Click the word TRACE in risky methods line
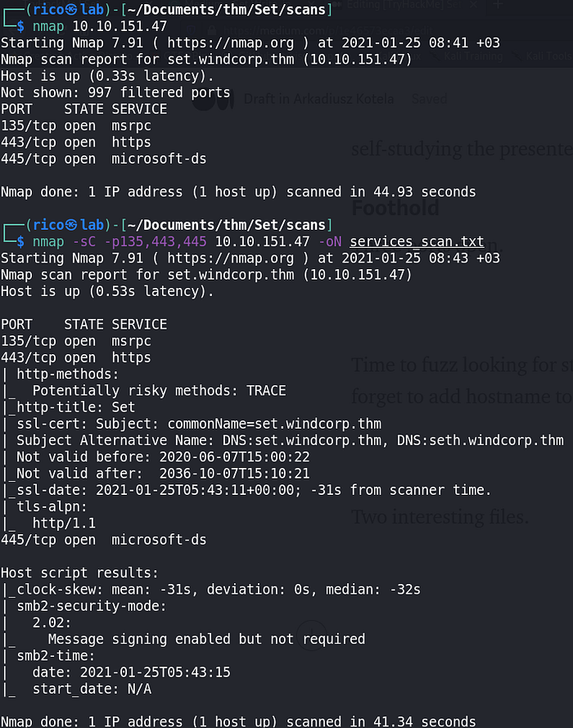The height and width of the screenshot is (728, 573). [266, 390]
